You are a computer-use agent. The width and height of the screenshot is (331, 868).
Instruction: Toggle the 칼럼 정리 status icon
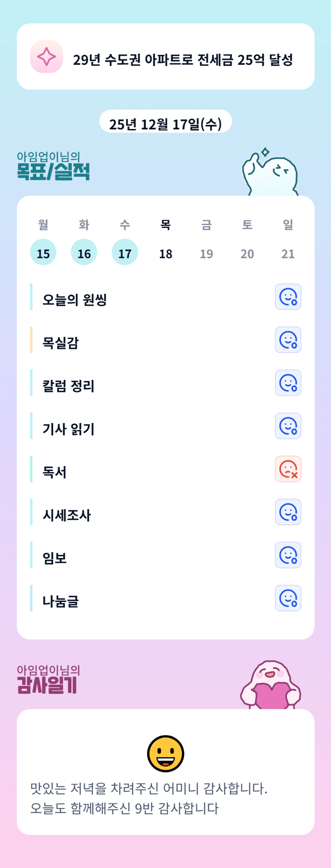pyautogui.click(x=288, y=383)
